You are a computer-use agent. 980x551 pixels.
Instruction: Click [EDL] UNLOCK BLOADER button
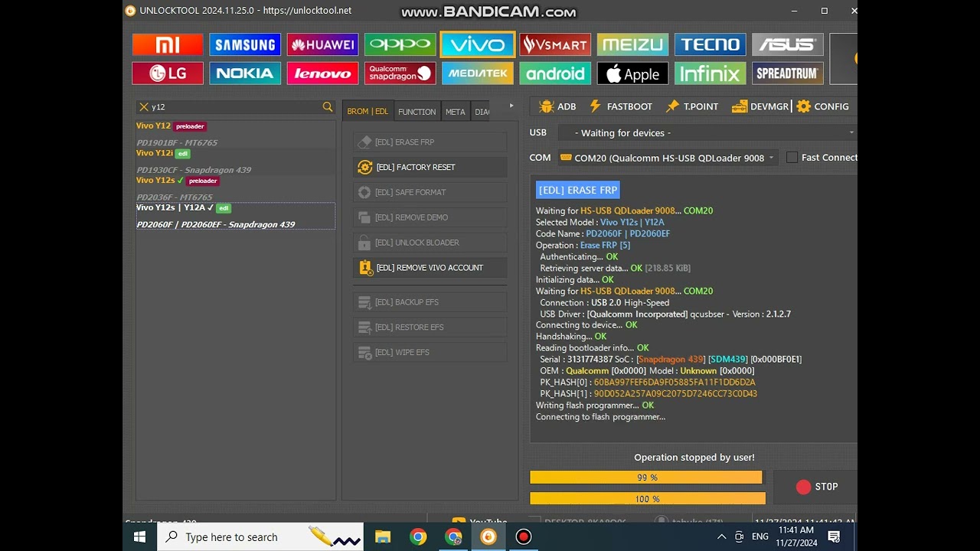pos(430,243)
